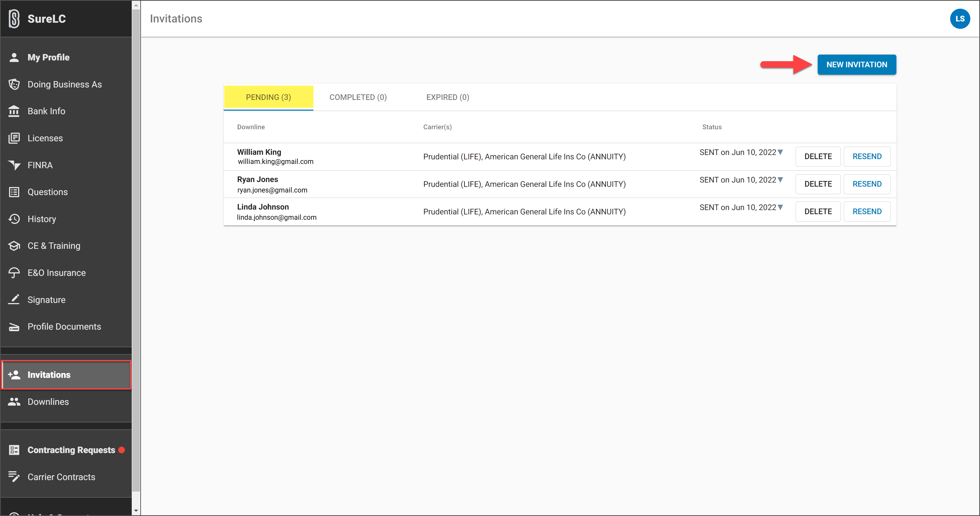
Task: Click the Doing Business As mask icon
Action: [14, 84]
